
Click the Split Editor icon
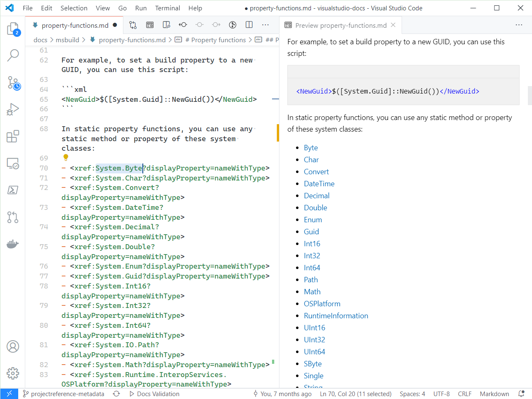pos(249,24)
